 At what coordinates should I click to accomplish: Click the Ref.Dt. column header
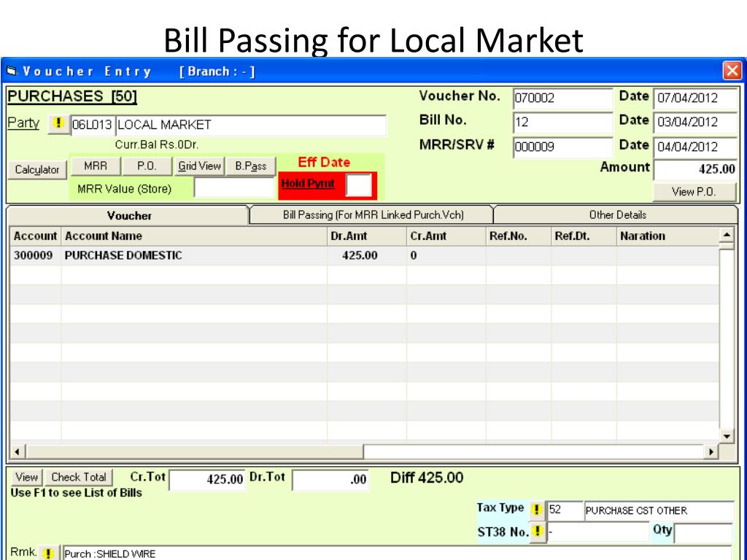(584, 236)
